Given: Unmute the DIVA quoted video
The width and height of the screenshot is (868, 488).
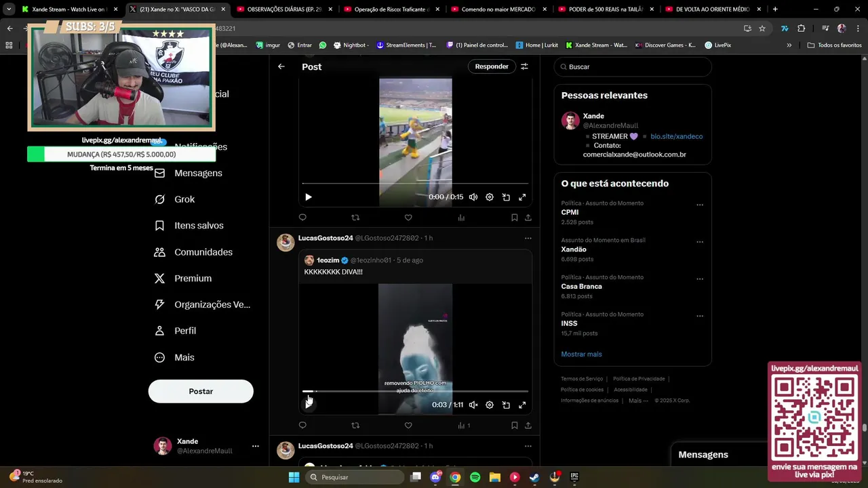Looking at the screenshot, I should pos(473,405).
